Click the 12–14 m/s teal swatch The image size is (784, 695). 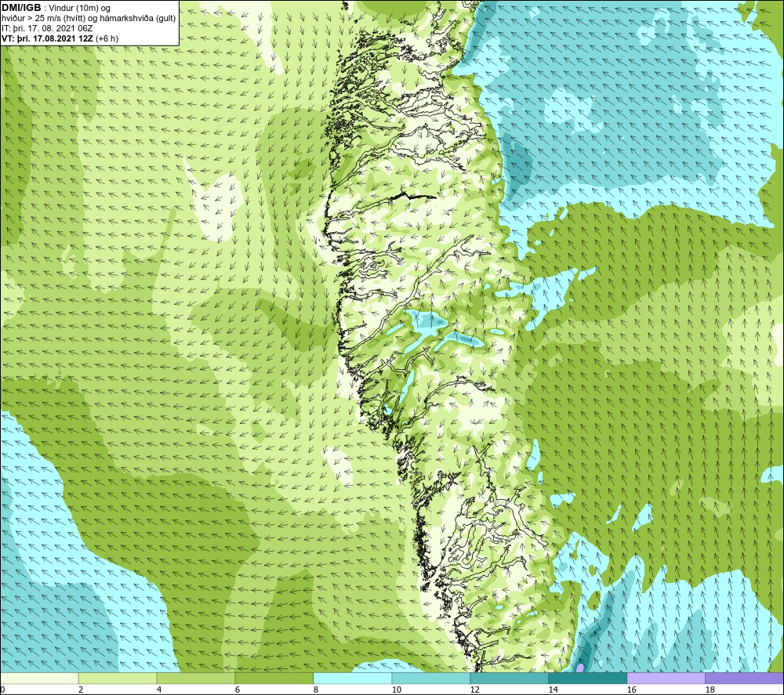pos(509,678)
